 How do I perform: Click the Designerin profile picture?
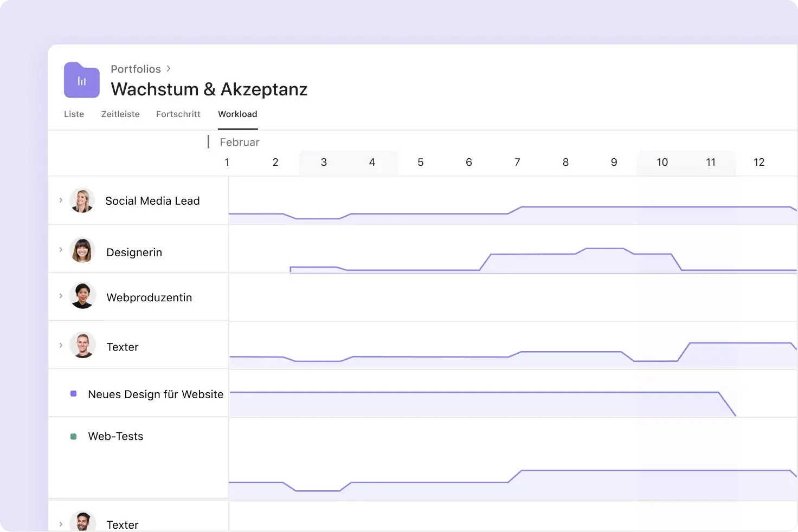pyautogui.click(x=82, y=250)
